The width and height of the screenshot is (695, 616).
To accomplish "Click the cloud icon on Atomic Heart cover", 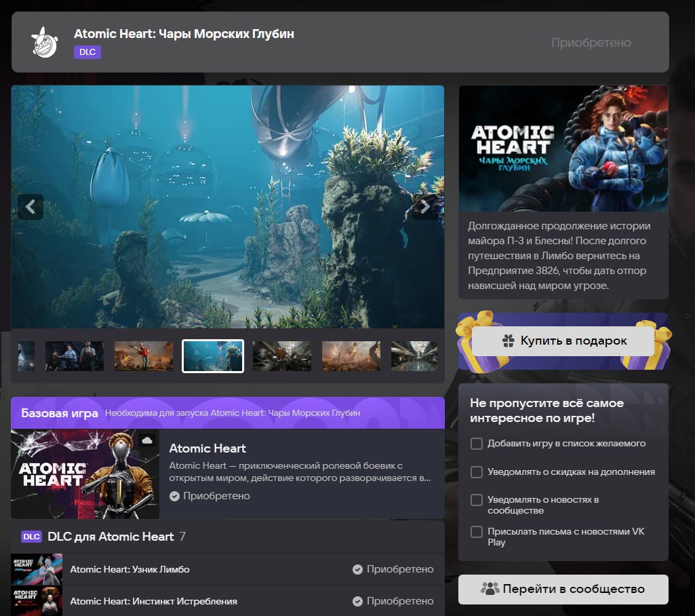I will [146, 441].
